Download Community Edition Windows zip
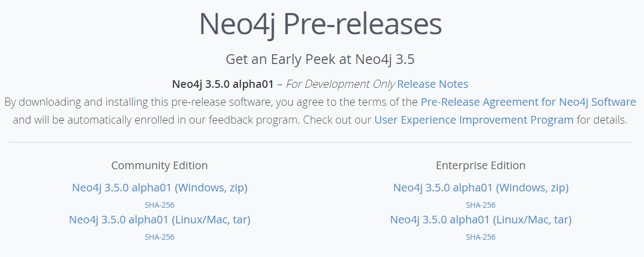The width and height of the screenshot is (644, 257). [x=159, y=188]
